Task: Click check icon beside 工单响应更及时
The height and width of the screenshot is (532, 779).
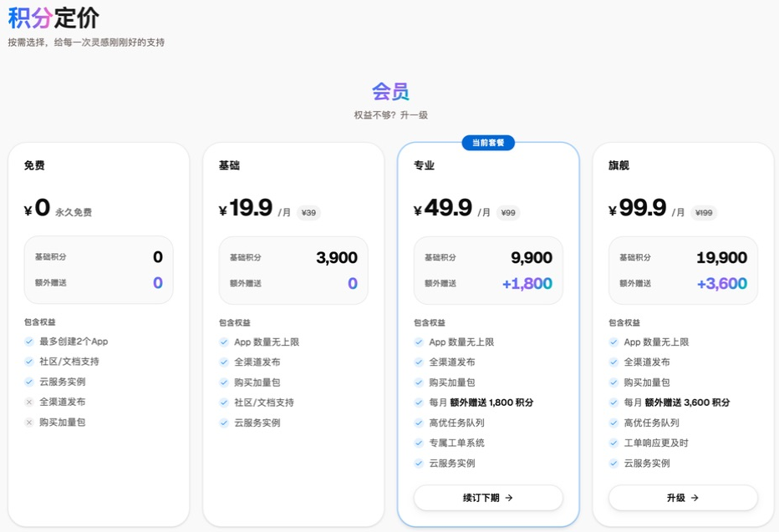Action: [x=613, y=443]
